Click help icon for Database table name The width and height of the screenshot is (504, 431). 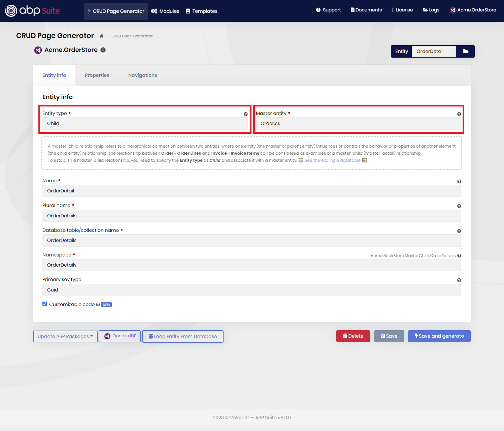tap(459, 231)
